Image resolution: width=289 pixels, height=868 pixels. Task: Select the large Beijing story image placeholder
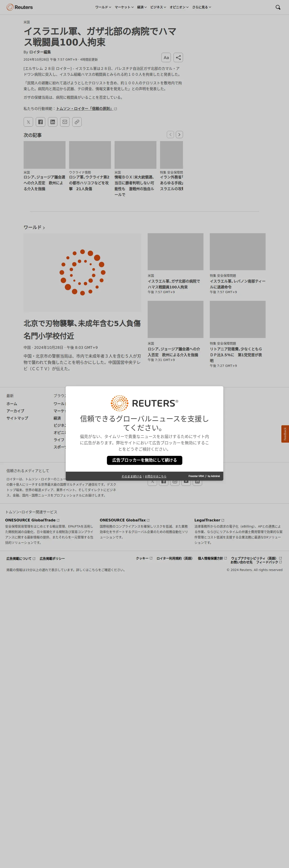pos(82,273)
